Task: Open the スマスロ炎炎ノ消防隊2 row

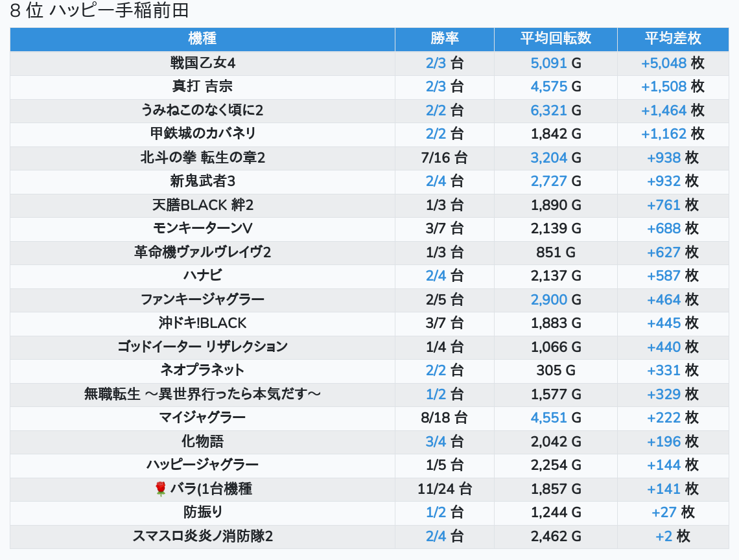Action: [x=202, y=536]
